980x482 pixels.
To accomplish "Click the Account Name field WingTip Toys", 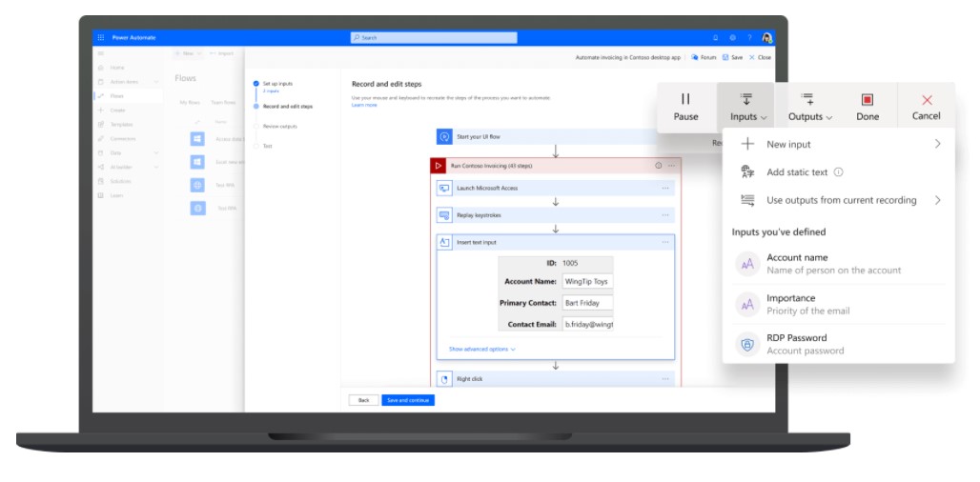I will point(587,282).
